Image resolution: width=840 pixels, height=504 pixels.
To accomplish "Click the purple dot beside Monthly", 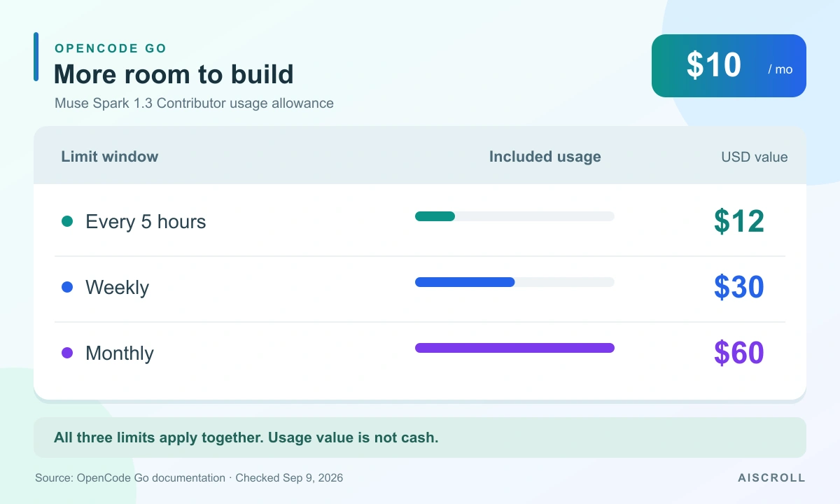I will pos(67,353).
